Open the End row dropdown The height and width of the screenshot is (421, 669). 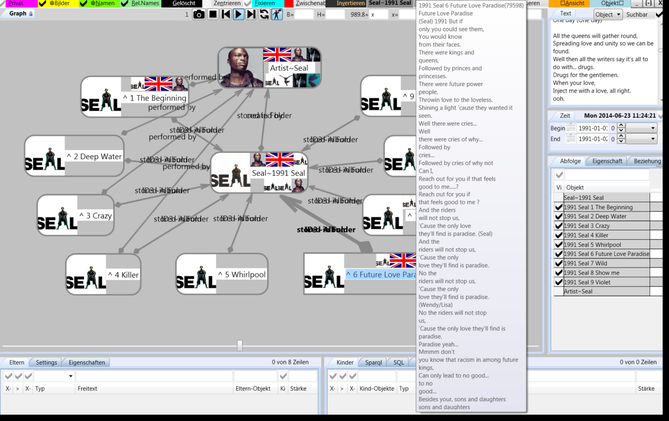click(x=641, y=139)
